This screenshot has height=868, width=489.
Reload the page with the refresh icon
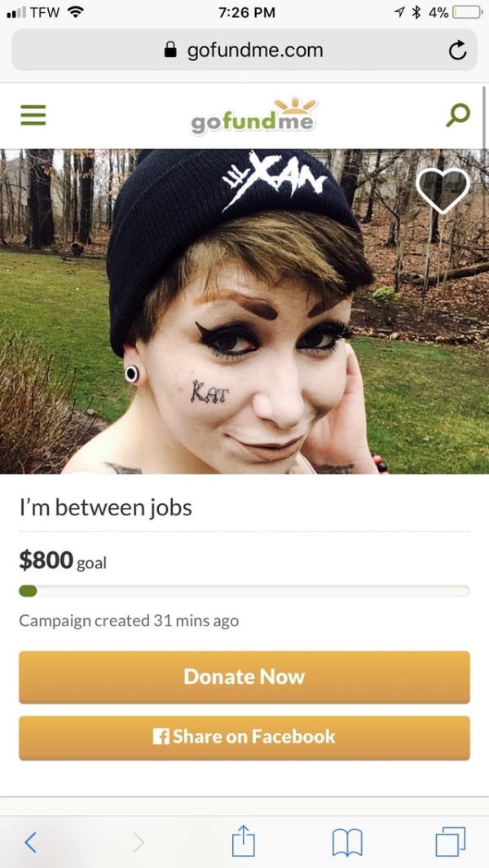pyautogui.click(x=457, y=50)
